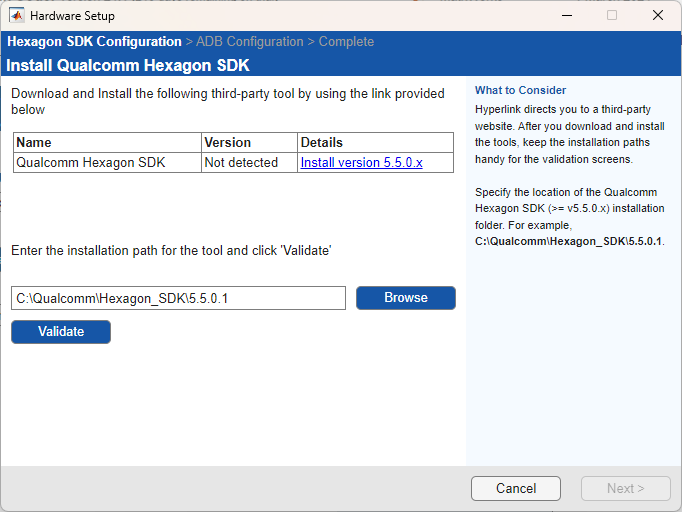Click the Next > button
The width and height of the screenshot is (682, 512).
625,488
